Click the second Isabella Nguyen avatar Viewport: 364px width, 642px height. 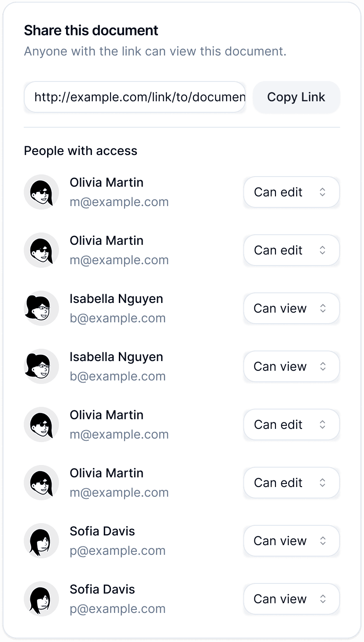(41, 366)
